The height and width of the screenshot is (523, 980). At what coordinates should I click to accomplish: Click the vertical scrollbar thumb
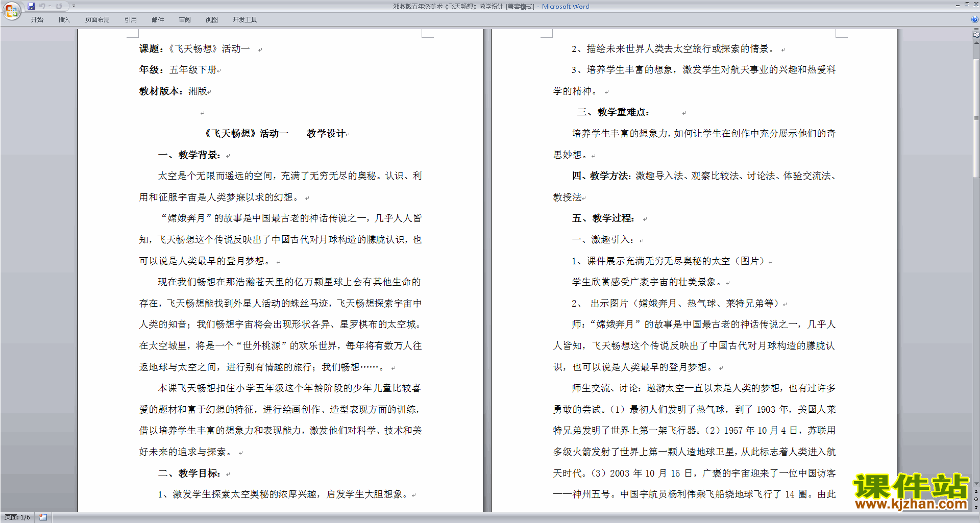(976, 118)
